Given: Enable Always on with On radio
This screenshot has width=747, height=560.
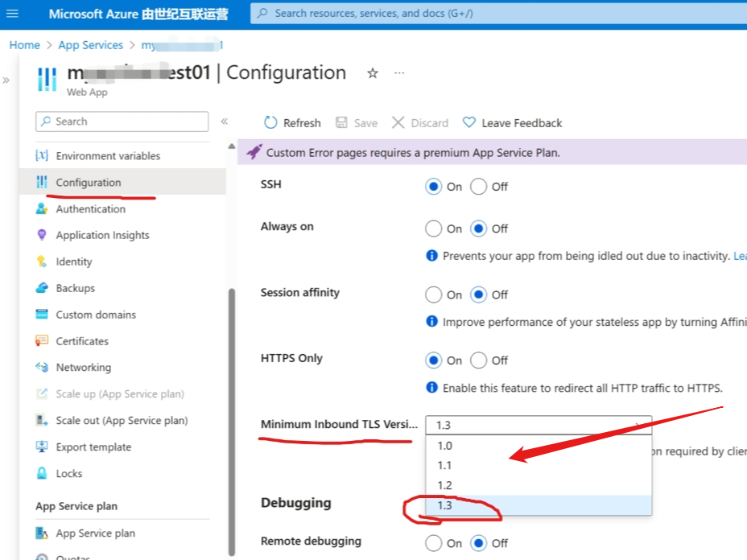Looking at the screenshot, I should click(434, 229).
